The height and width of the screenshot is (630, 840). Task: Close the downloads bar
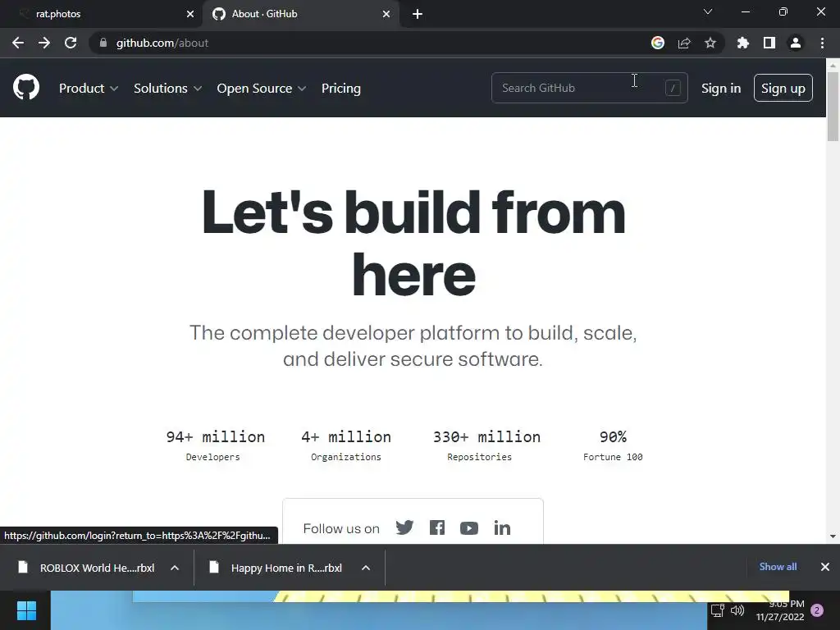coord(825,567)
